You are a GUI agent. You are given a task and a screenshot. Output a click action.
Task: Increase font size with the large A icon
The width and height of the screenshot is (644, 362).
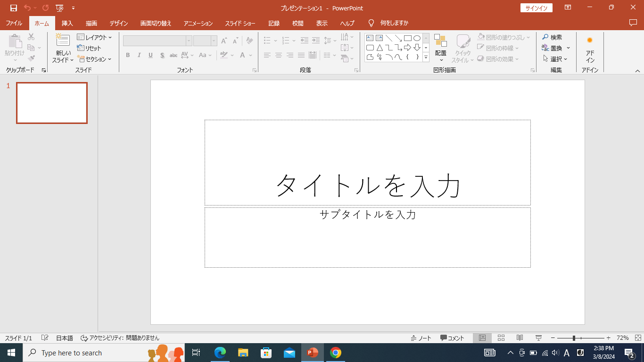[223, 41]
